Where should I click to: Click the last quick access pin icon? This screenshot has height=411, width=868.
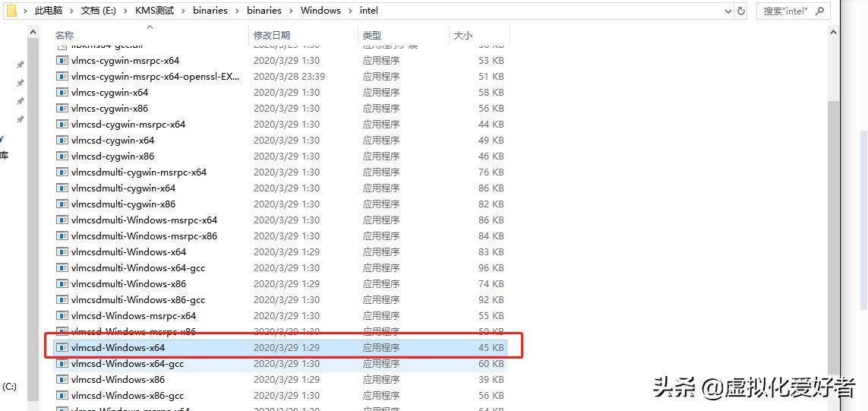[x=20, y=119]
